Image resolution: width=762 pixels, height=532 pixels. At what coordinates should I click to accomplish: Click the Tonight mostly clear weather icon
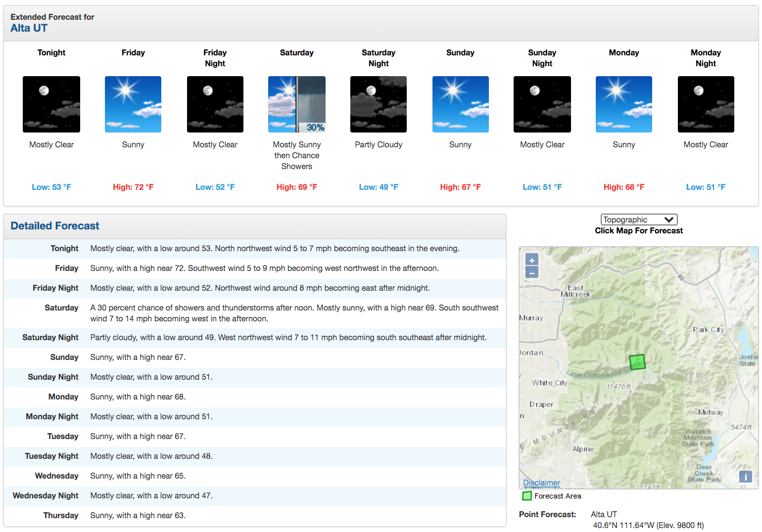click(51, 104)
